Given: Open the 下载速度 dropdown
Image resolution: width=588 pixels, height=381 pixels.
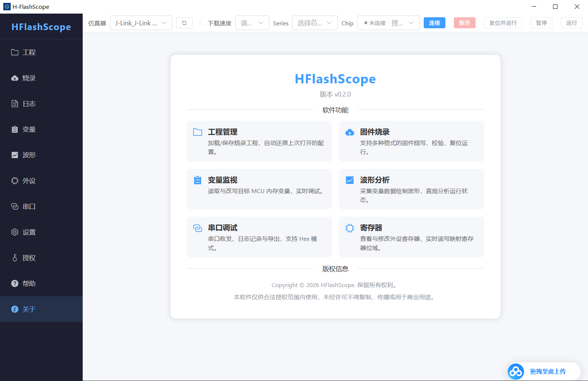Looking at the screenshot, I should pyautogui.click(x=252, y=23).
